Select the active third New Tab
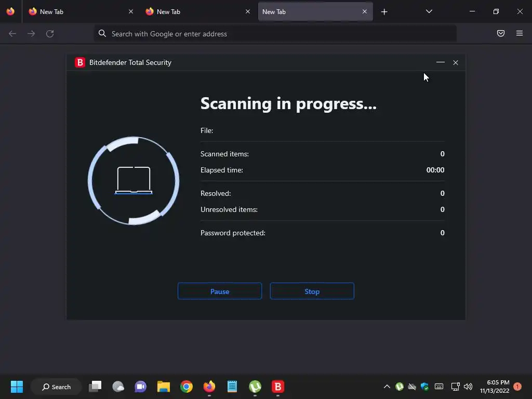The width and height of the screenshot is (532, 399). (315, 11)
